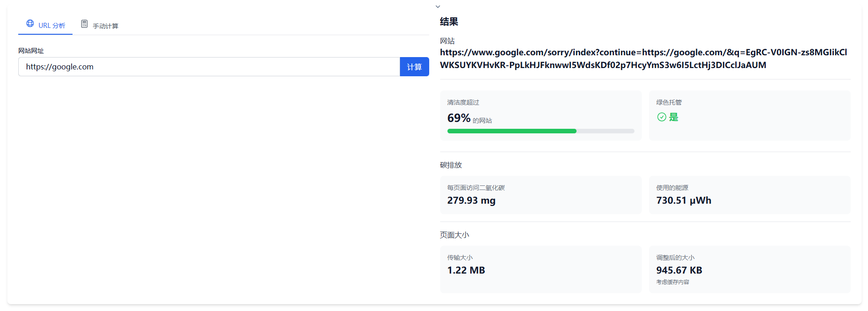Focus the 网站网址 input containing https://google.com
Viewport: 868px width, 311px height.
(209, 67)
